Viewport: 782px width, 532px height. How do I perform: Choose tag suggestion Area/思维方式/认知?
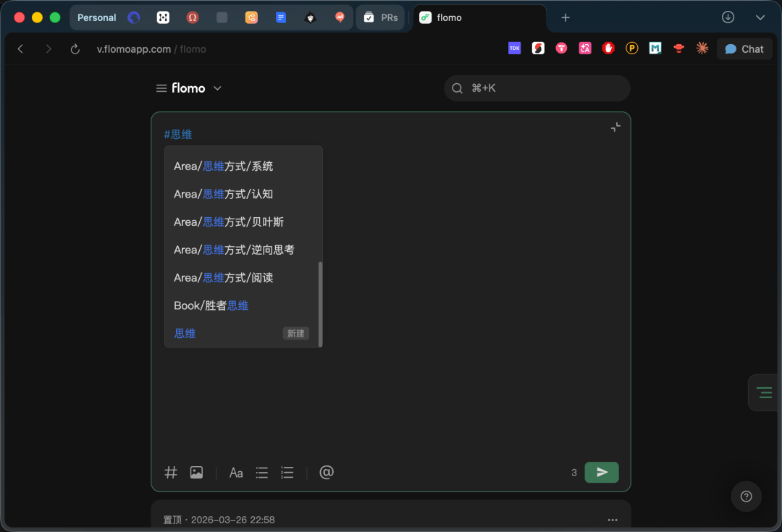242,195
